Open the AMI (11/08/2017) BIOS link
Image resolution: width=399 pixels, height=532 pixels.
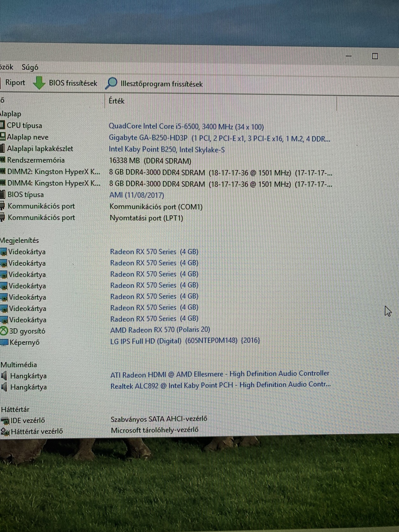[x=137, y=195]
